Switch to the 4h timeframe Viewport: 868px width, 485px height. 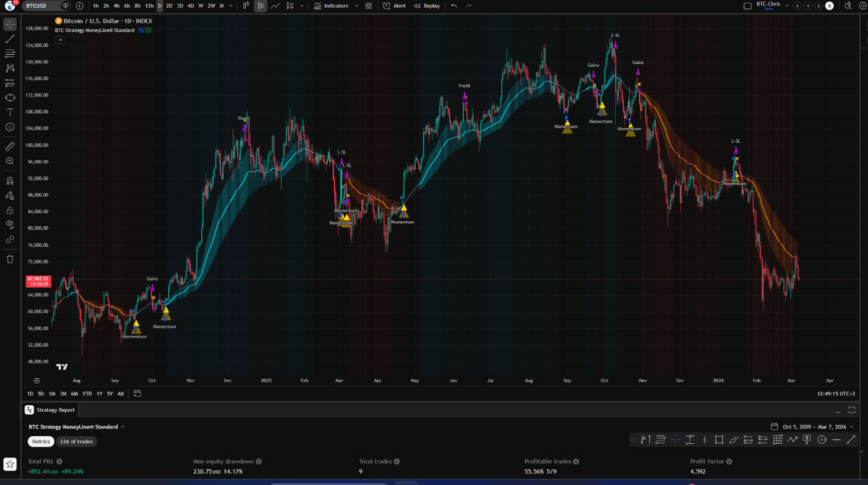(x=117, y=6)
